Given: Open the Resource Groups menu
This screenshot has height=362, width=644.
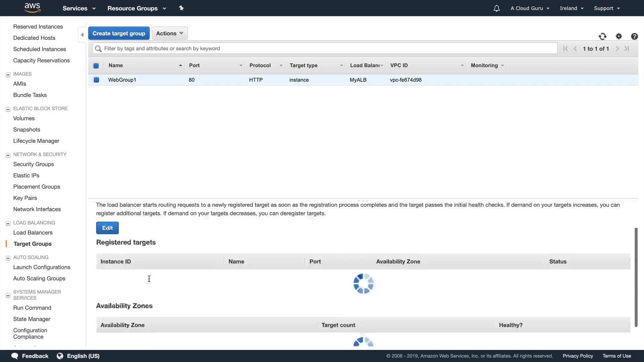Looking at the screenshot, I should point(137,8).
